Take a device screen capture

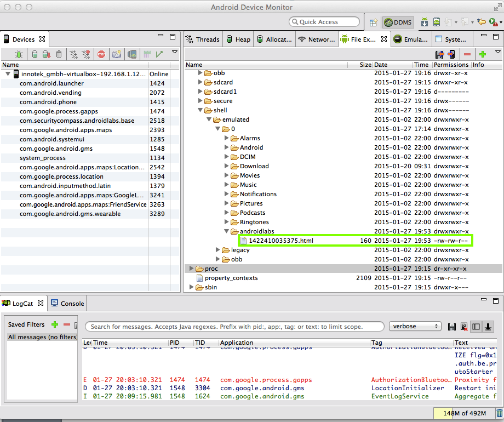pos(116,54)
